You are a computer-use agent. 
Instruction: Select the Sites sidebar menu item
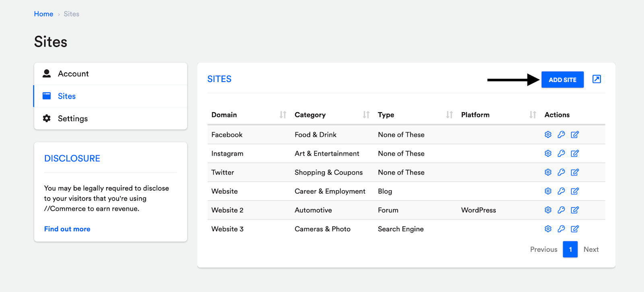click(x=67, y=96)
